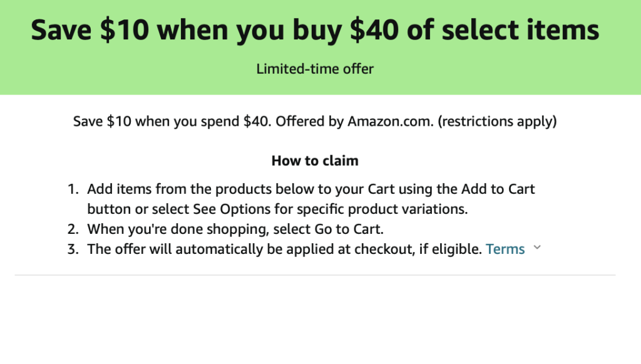Screen dimensions: 641x364
Task: Click the '$10' amount in the green banner
Action: 125,30
